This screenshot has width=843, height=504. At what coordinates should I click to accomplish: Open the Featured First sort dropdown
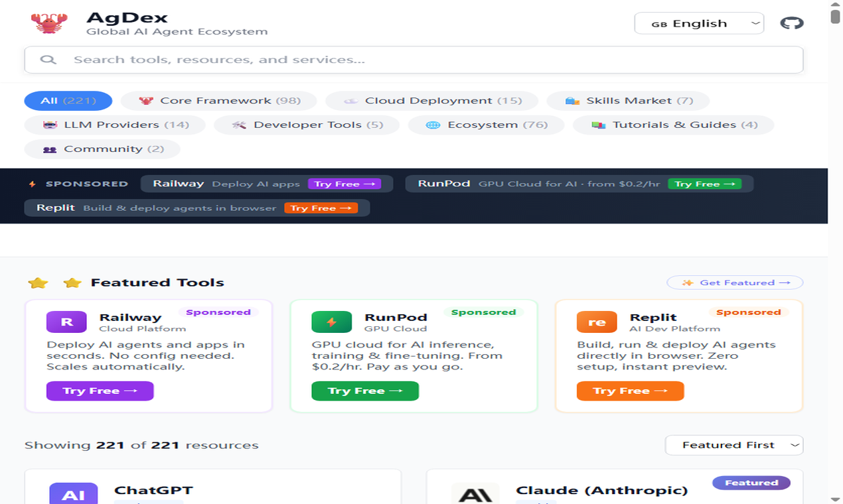tap(734, 445)
